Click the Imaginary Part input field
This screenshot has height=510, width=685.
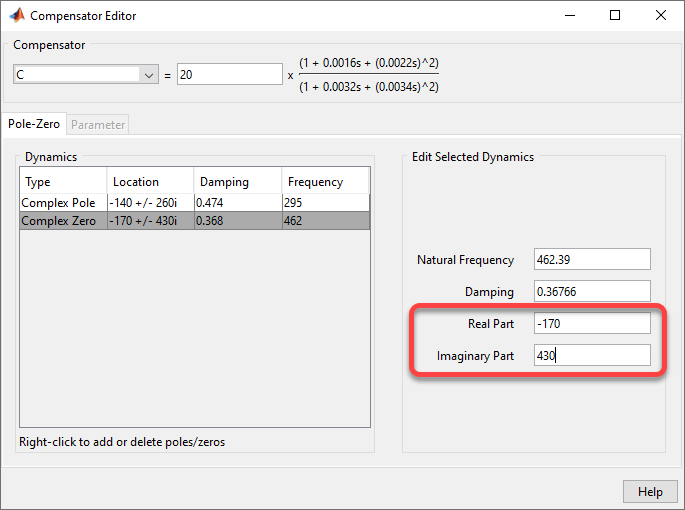592,356
